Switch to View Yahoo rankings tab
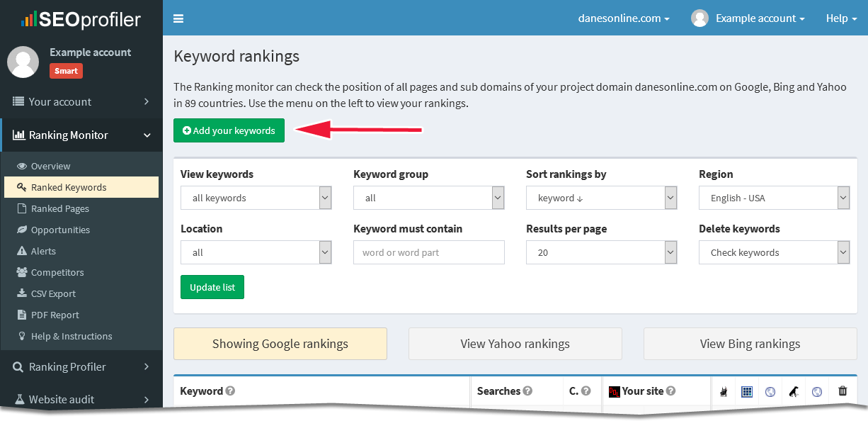868x421 pixels. pyautogui.click(x=515, y=344)
